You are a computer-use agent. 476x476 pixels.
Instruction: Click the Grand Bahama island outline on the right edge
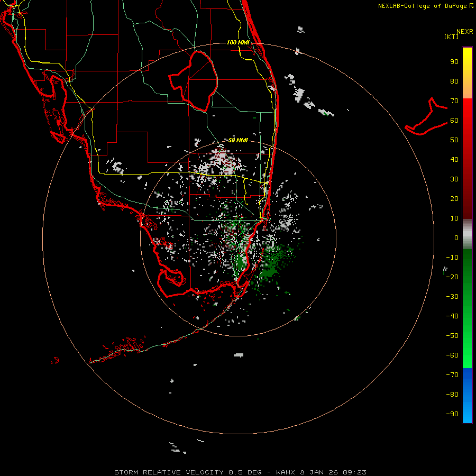tap(426, 116)
